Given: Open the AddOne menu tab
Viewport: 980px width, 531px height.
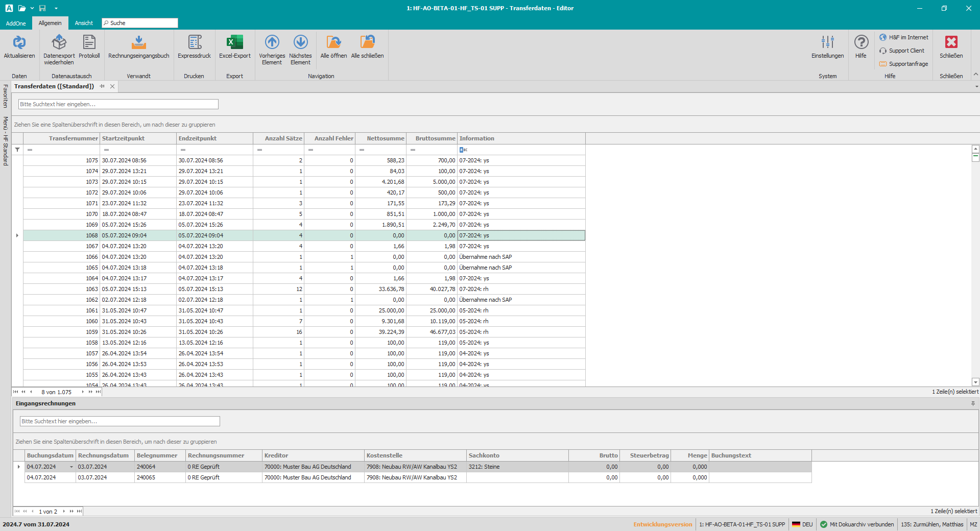Looking at the screenshot, I should 16,23.
